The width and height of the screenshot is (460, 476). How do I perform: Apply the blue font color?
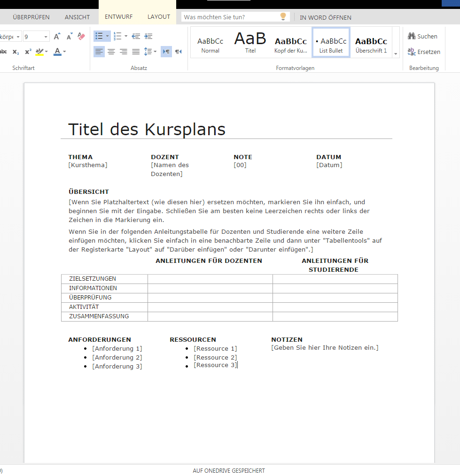point(57,52)
